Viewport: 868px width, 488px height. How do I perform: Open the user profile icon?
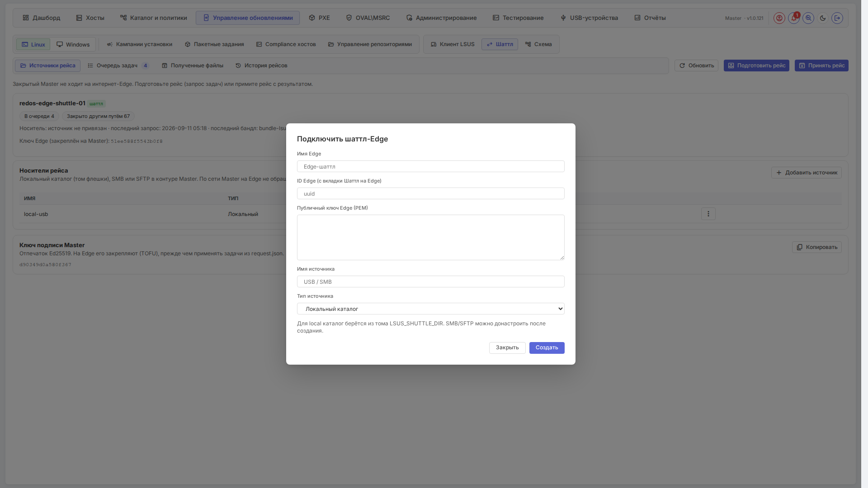click(x=779, y=18)
